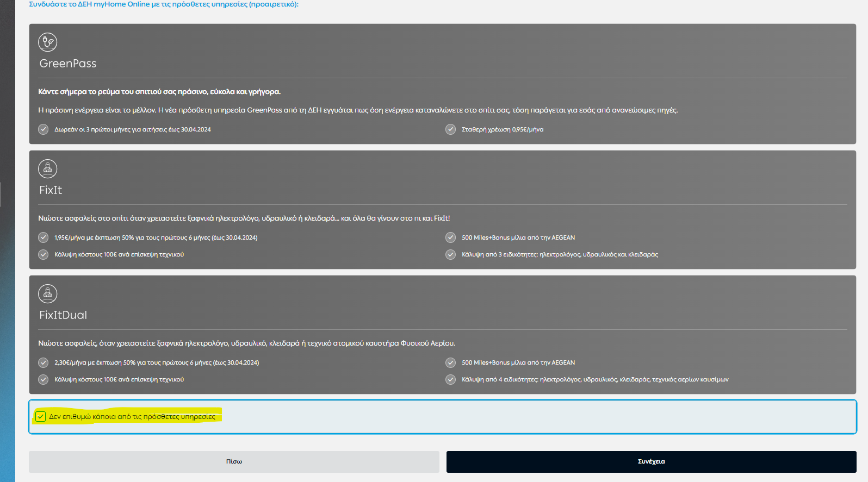Screen dimensions: 868x482
Task: Click check icon beside FixIt '500 Miles+Bonus'
Action: (x=450, y=237)
